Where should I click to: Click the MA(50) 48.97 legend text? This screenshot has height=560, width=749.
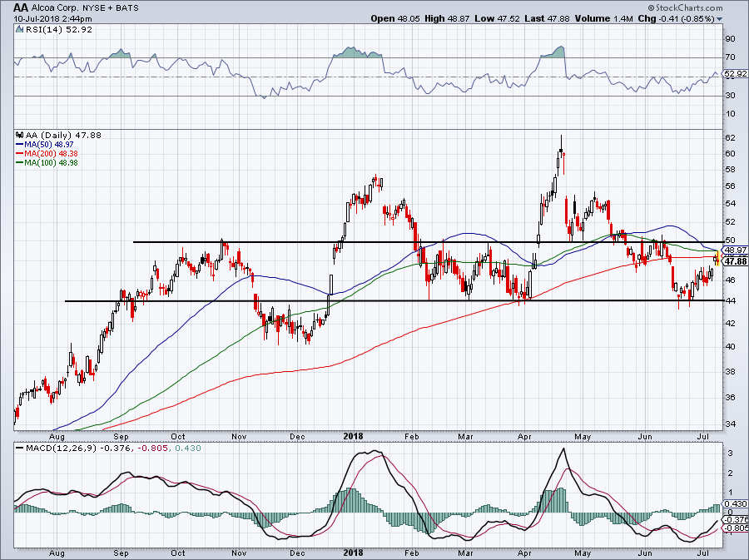[x=49, y=144]
